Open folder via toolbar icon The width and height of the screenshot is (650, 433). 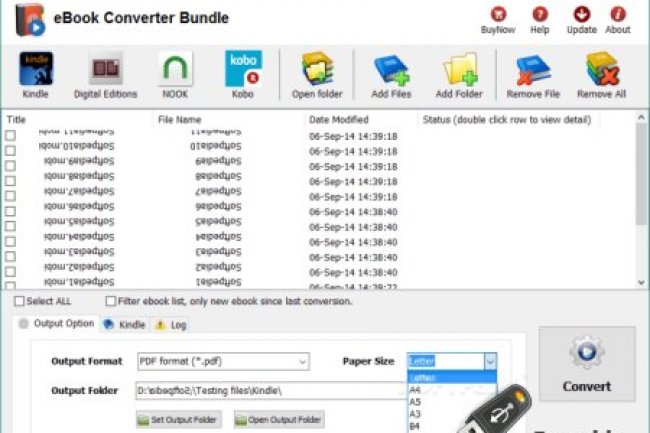(x=317, y=71)
